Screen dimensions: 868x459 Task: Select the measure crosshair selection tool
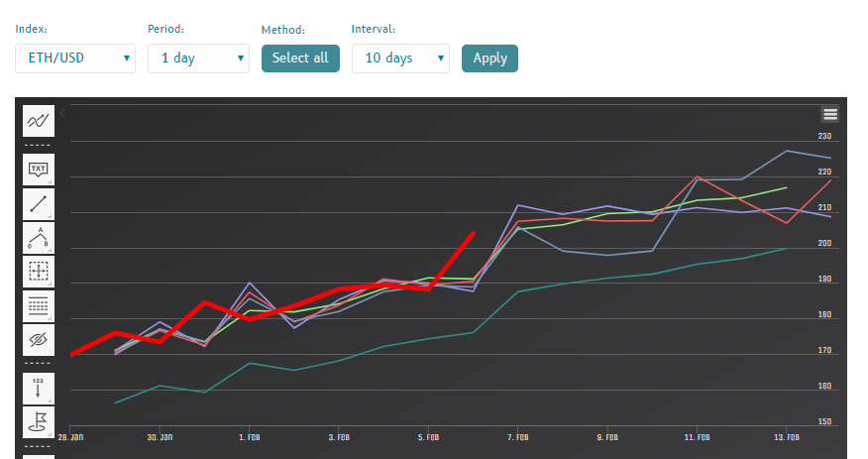pos(39,272)
